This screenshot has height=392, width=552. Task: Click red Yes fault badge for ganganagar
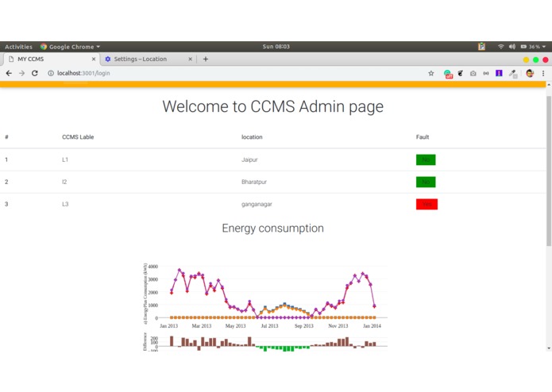[x=427, y=204]
